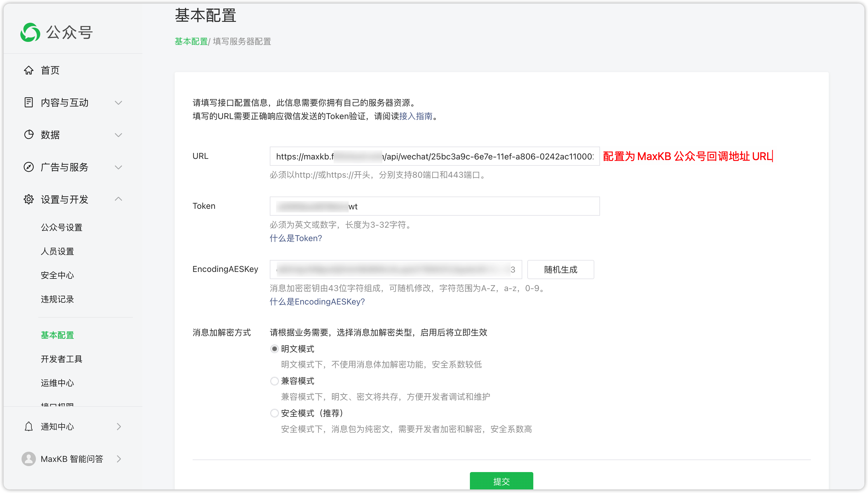
Task: Click the URL input field
Action: click(435, 156)
